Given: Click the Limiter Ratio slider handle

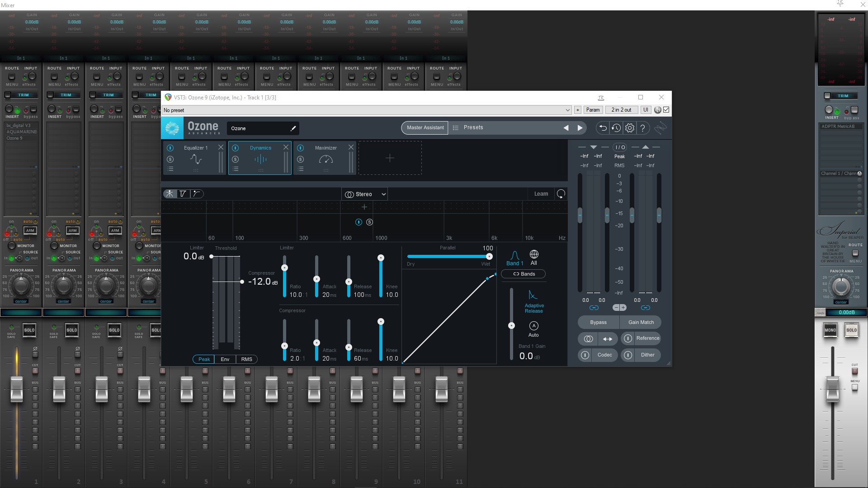Looking at the screenshot, I should (284, 267).
